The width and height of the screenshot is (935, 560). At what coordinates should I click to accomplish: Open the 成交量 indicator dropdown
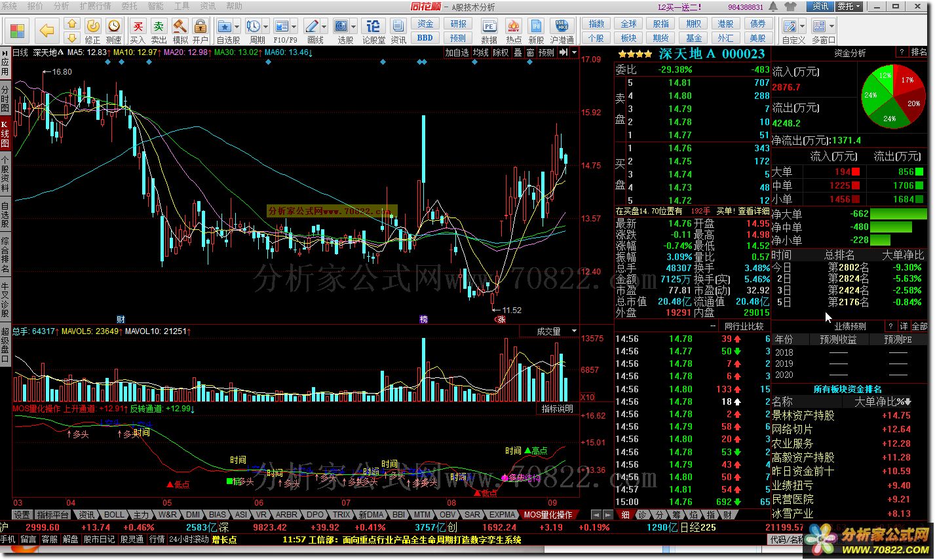574,331
